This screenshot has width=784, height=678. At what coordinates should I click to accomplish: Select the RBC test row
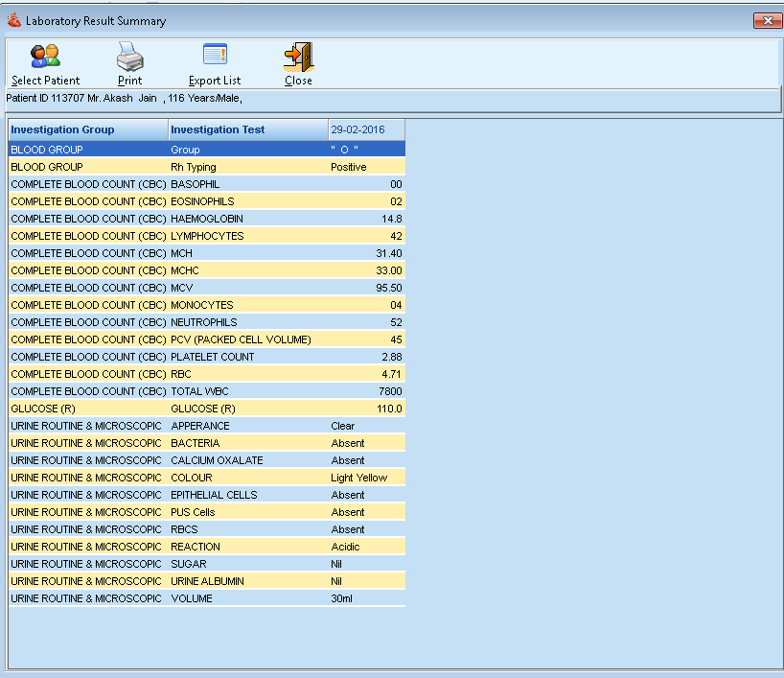pyautogui.click(x=207, y=374)
